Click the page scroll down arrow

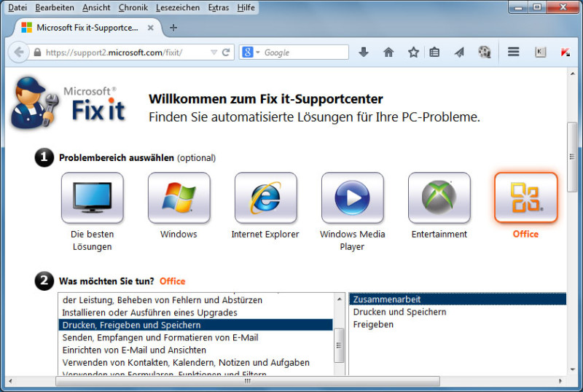[x=572, y=369]
